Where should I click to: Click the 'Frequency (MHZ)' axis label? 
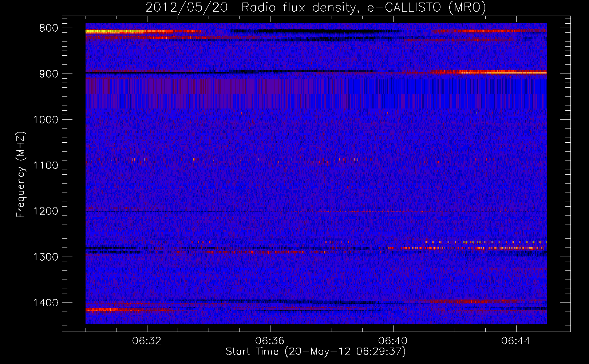[21, 175]
